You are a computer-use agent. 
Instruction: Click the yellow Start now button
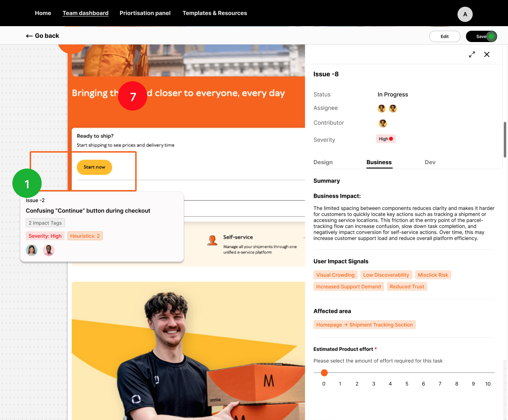pos(94,167)
